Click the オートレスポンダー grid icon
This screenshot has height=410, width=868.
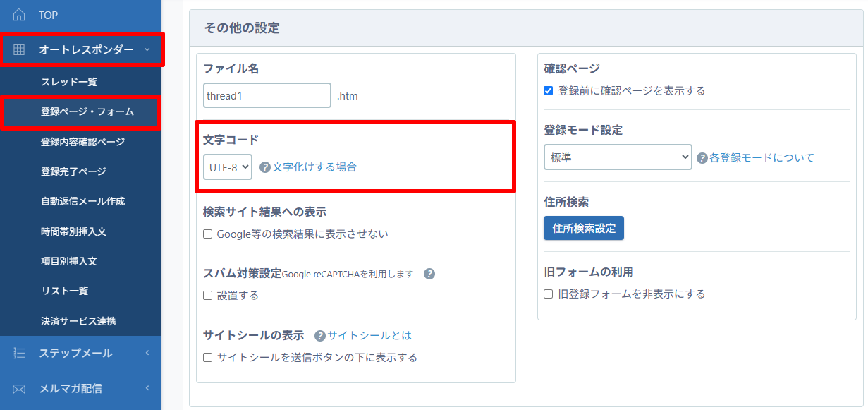pos(19,49)
